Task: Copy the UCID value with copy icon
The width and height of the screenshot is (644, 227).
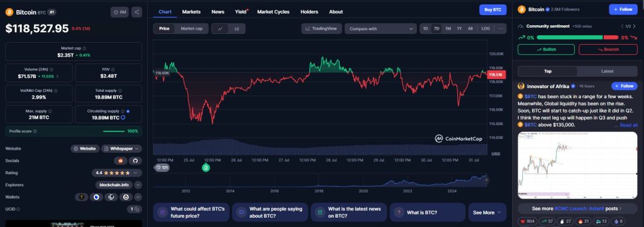Action: 136,209
